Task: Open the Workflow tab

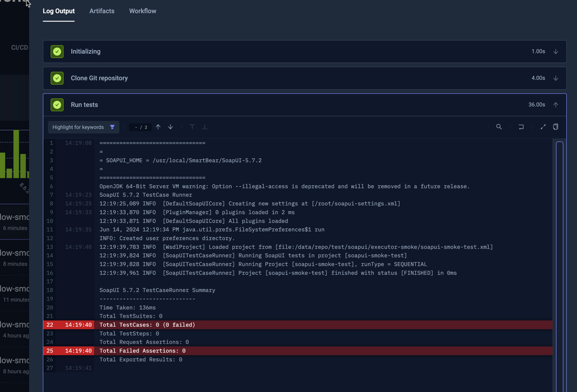Action: [143, 11]
